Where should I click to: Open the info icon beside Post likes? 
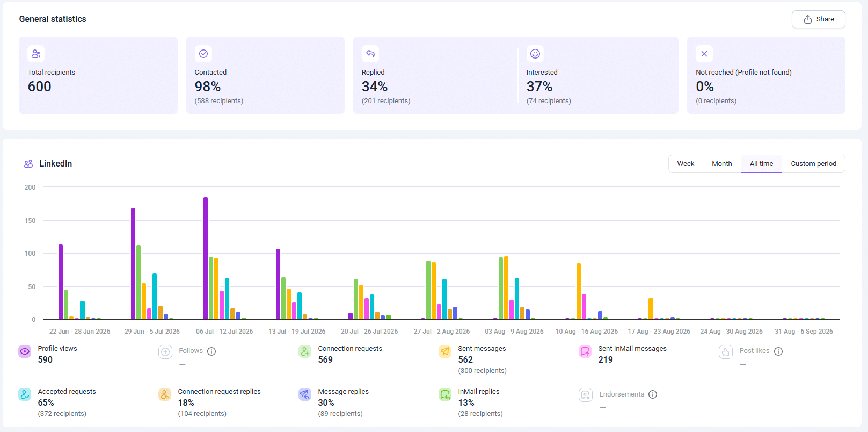[x=778, y=351]
